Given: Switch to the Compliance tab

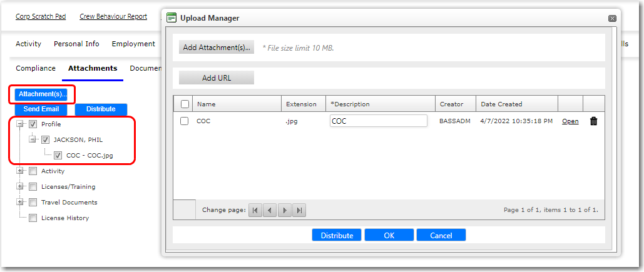Looking at the screenshot, I should tap(36, 68).
